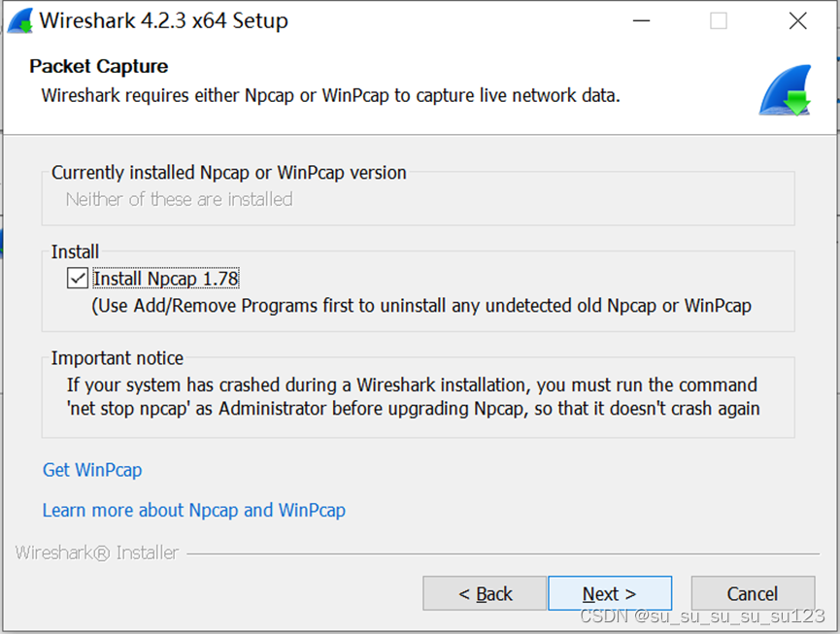The image size is (840, 634).
Task: Click the 'net stop npcap' notice line
Action: [413, 409]
